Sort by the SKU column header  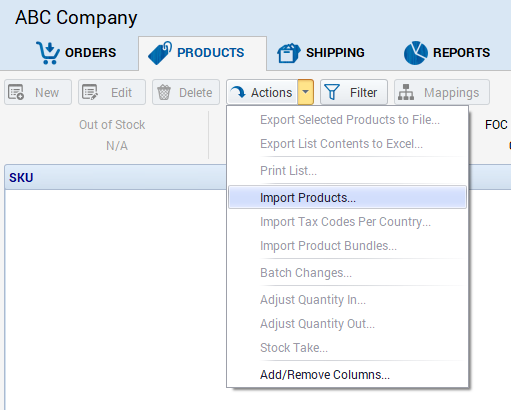click(x=21, y=177)
